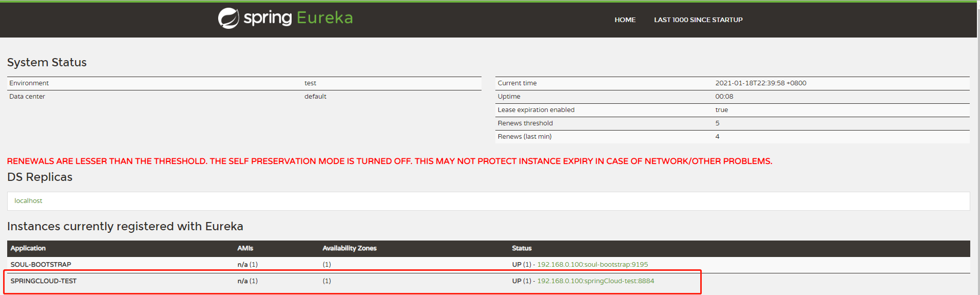Select the SOUL-BOOTSTRAP application name
980x295 pixels.
[41, 265]
